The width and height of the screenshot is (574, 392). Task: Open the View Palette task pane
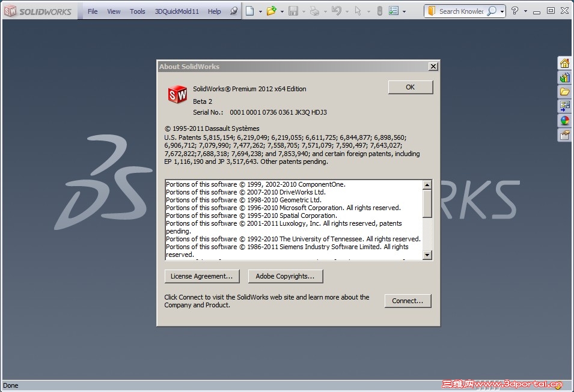tap(564, 106)
